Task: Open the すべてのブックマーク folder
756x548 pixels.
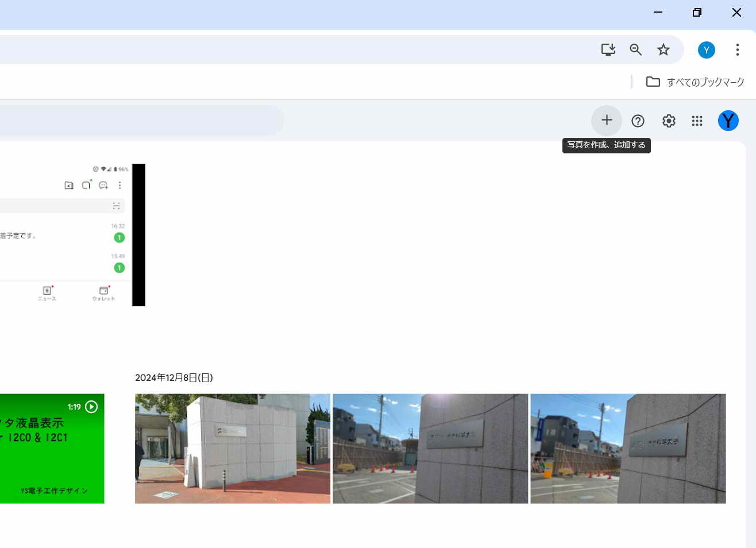Action: point(695,82)
